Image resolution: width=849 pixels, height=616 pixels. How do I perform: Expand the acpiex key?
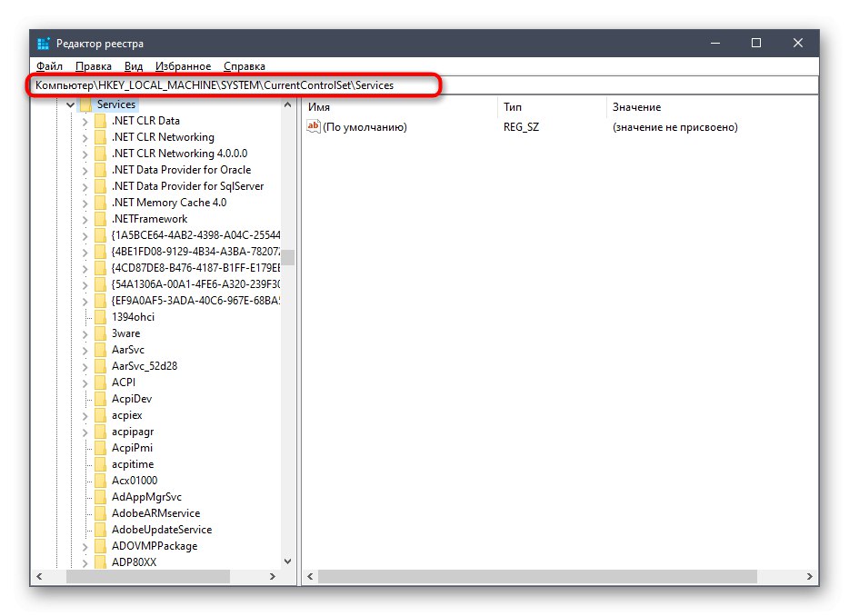85,416
